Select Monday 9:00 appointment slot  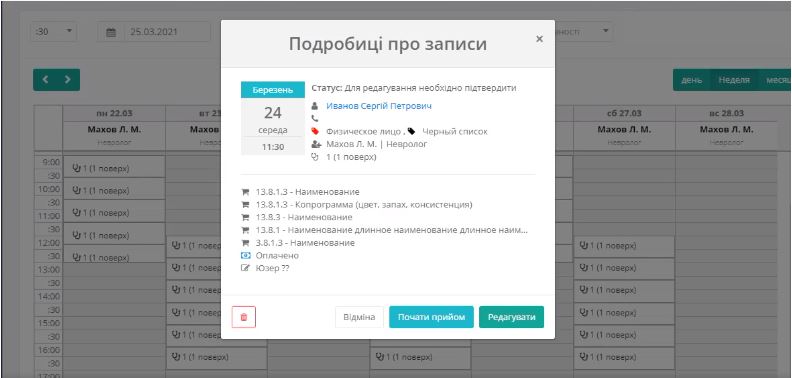[114, 167]
